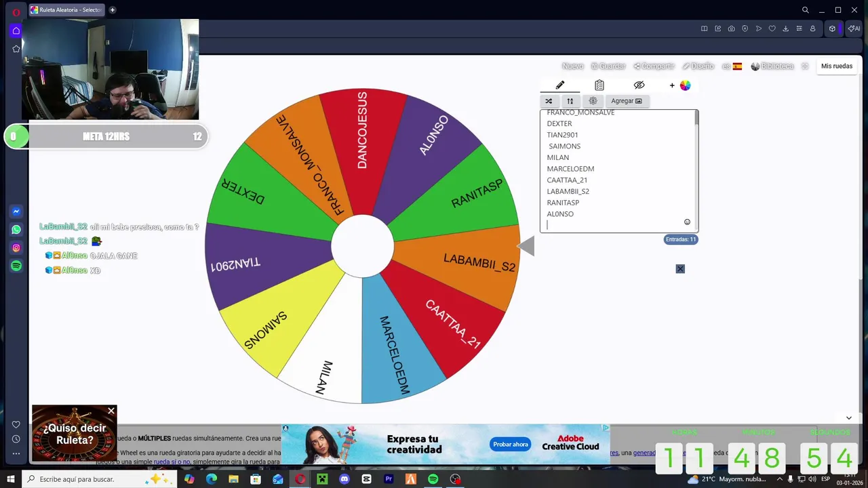The width and height of the screenshot is (868, 488).
Task: Select the DEXTER entry in the list
Action: pyautogui.click(x=559, y=123)
